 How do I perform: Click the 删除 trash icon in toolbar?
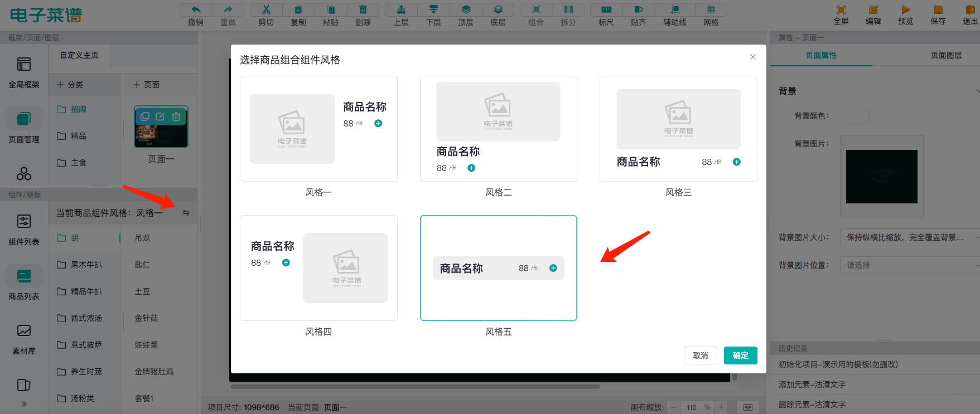(x=363, y=9)
